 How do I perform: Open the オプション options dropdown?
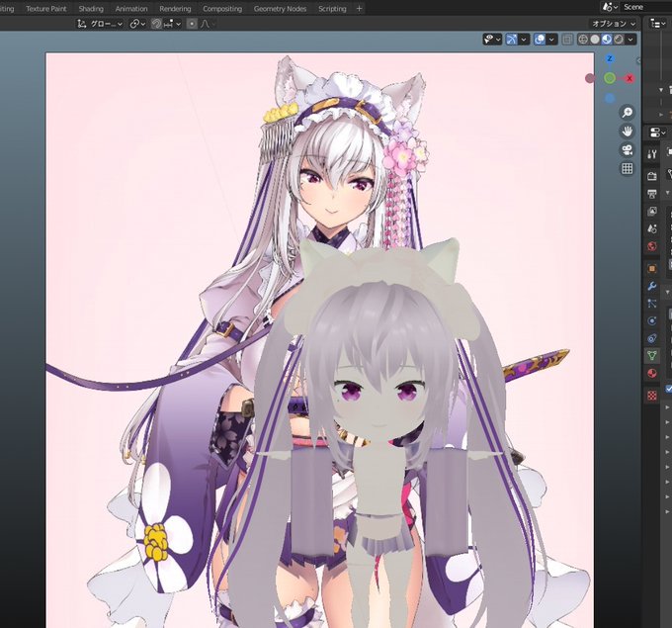pos(614,24)
